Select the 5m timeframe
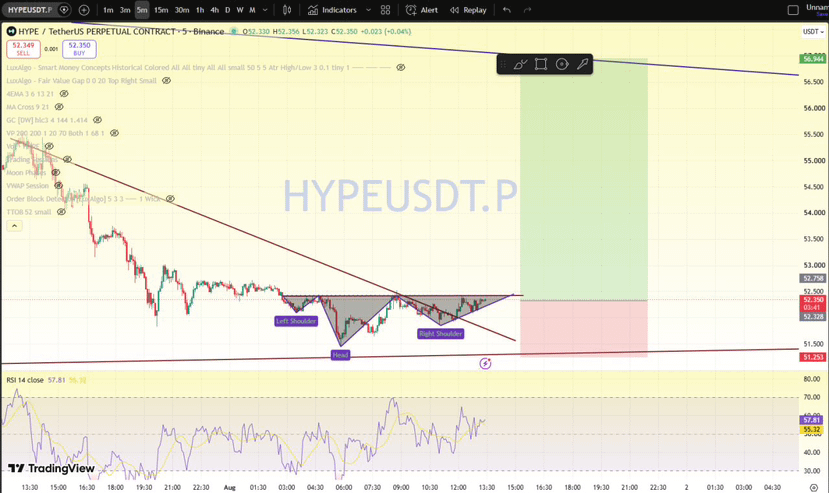 pyautogui.click(x=142, y=10)
